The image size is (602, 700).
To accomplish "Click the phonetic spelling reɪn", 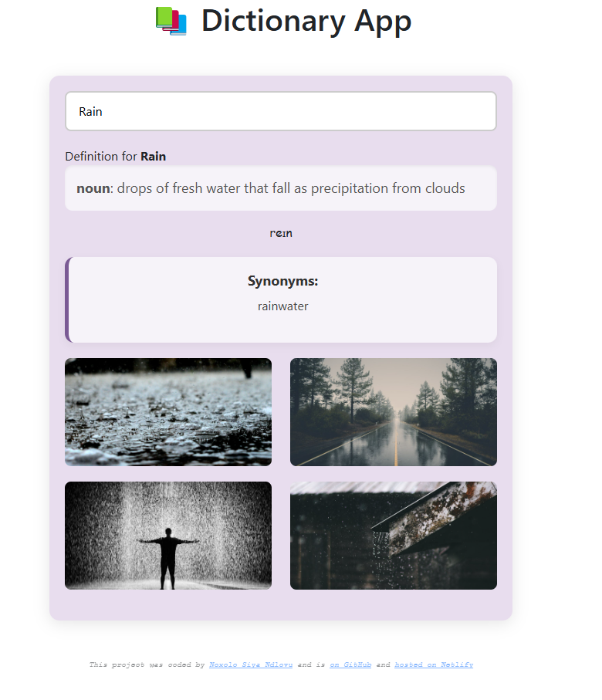I will click(x=281, y=233).
